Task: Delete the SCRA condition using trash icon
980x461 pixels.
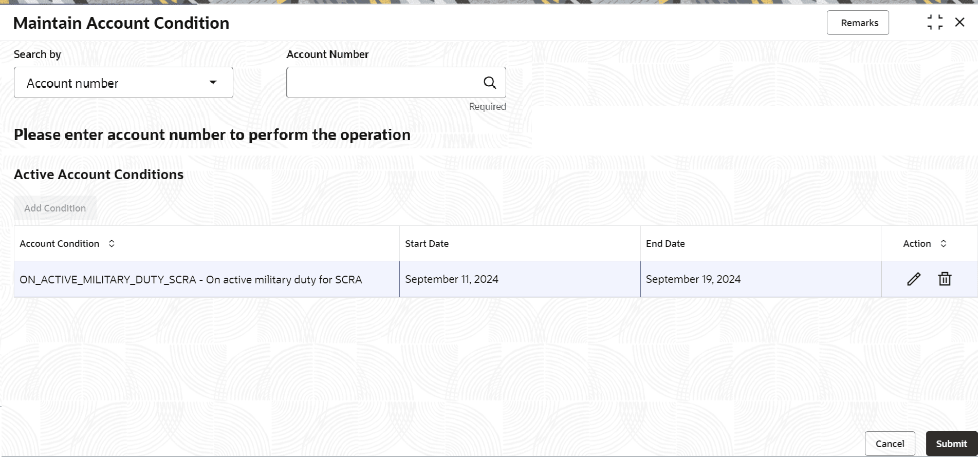Action: click(945, 279)
